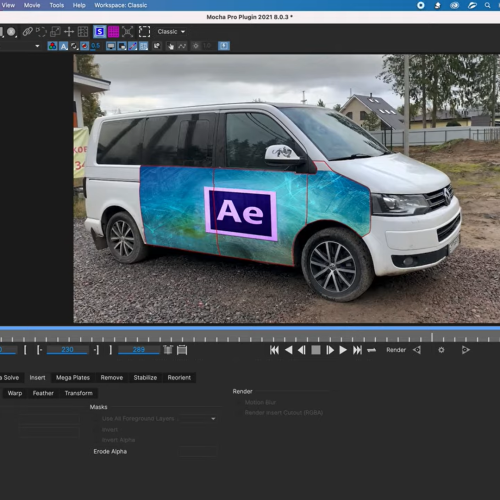Viewport: 500px width, 500px height.
Task: Click the dashed rectangle selection tool
Action: click(x=144, y=32)
